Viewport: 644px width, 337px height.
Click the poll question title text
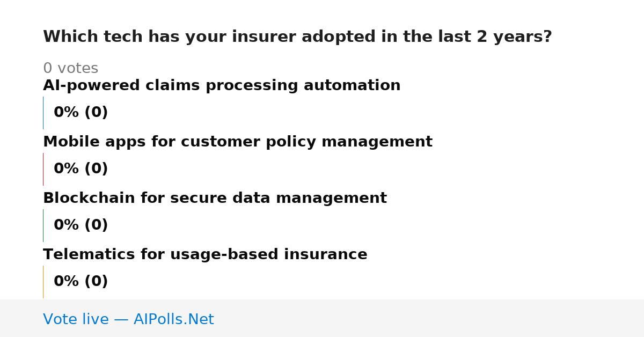297,37
